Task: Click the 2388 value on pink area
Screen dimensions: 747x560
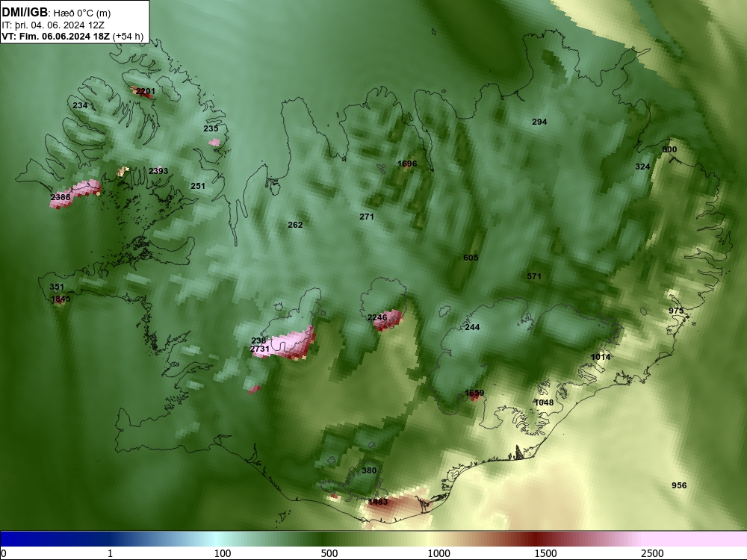Action: coord(61,197)
